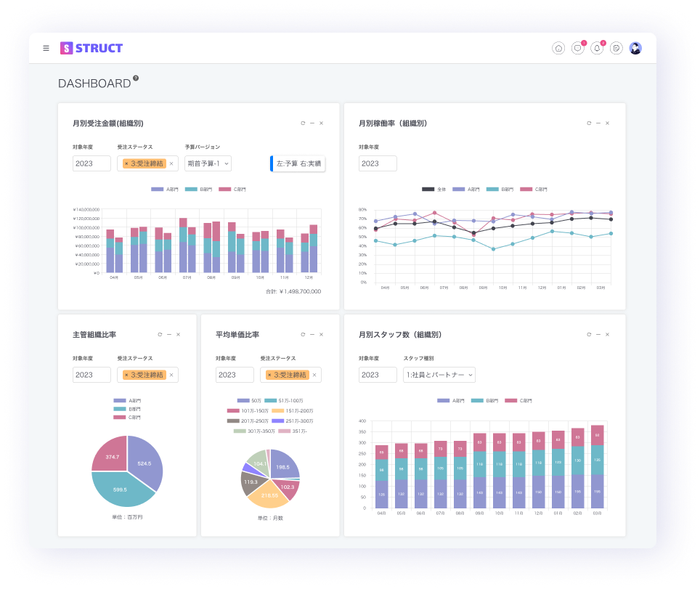
Task: Click the help icon beside DASHBOARD title
Action: pos(136,78)
